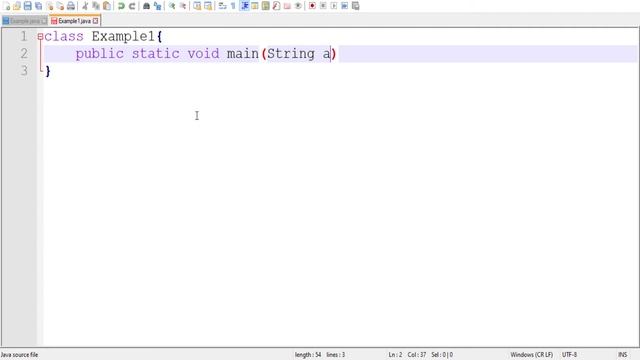Click the Open file toolbar icon
The image size is (640, 360).
click(x=17, y=6)
